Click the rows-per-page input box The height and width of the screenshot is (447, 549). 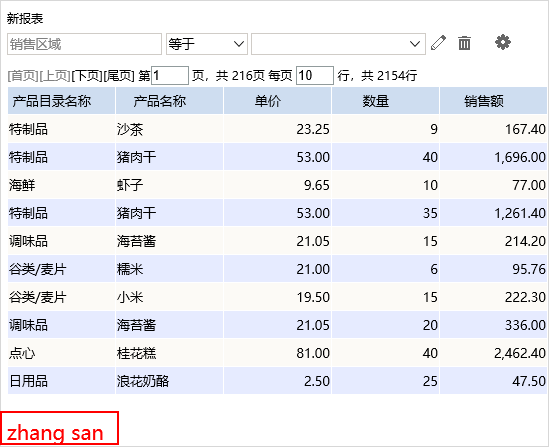pyautogui.click(x=315, y=76)
